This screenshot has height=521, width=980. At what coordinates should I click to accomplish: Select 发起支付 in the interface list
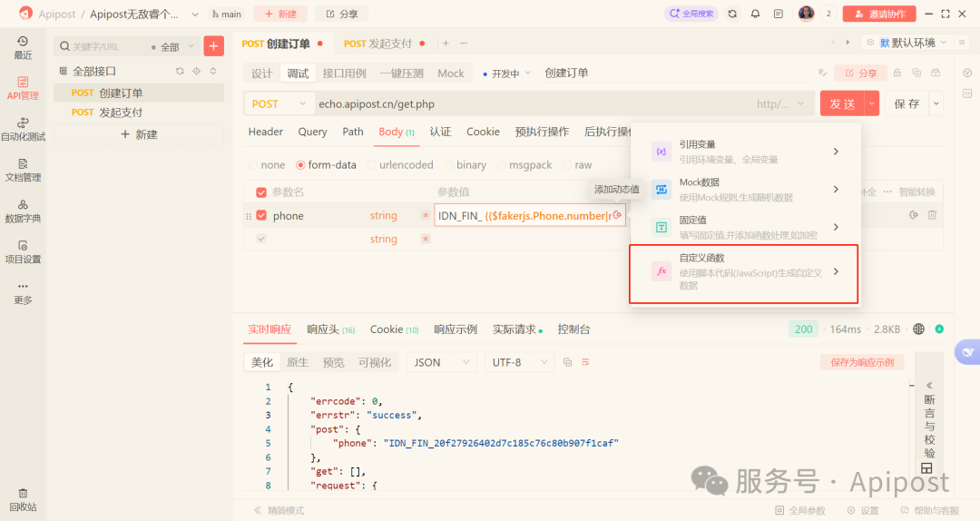139,113
